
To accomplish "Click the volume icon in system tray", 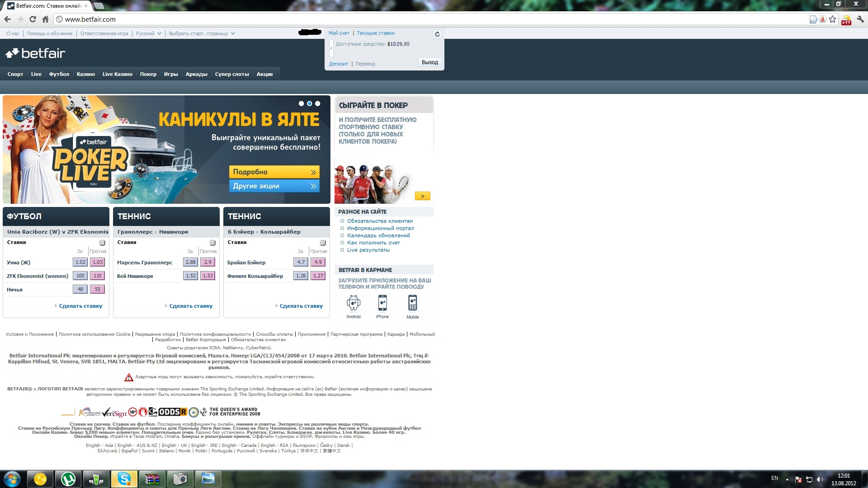I will [x=820, y=479].
